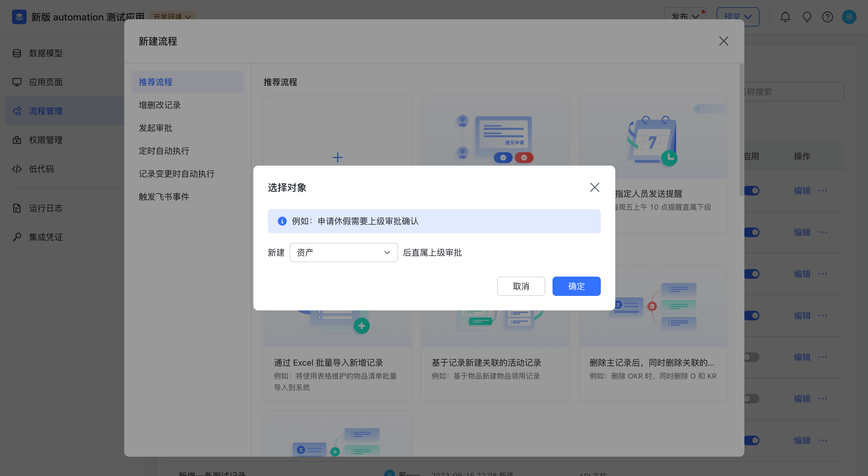The height and width of the screenshot is (476, 868).
Task: Open 数据模型 in sidebar
Action: point(64,53)
